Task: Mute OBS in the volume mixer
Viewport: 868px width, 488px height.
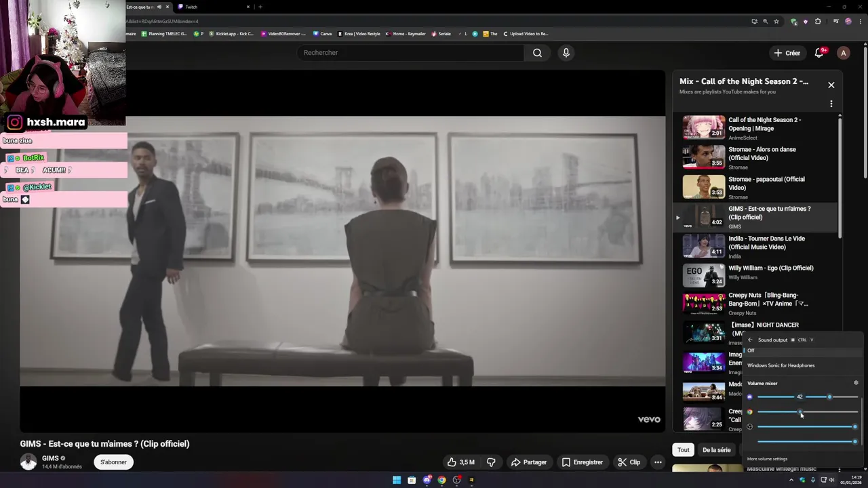Action: tap(749, 426)
